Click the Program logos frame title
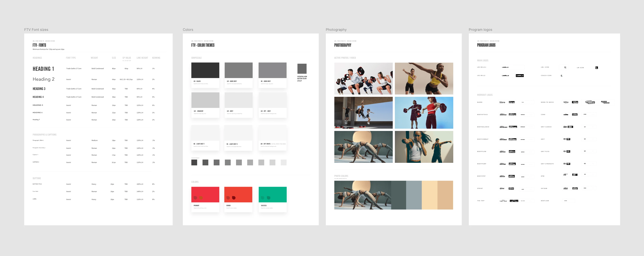The height and width of the screenshot is (256, 644). [480, 29]
